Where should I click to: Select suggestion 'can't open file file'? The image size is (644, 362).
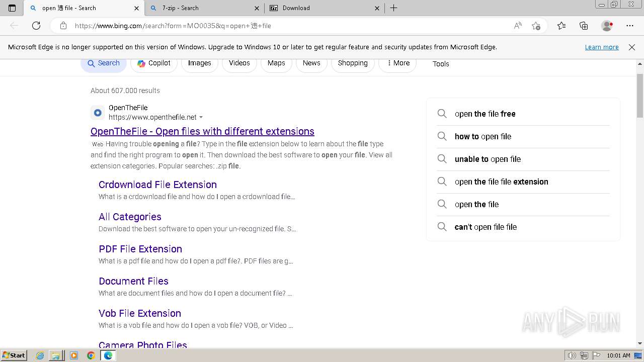coord(523,227)
